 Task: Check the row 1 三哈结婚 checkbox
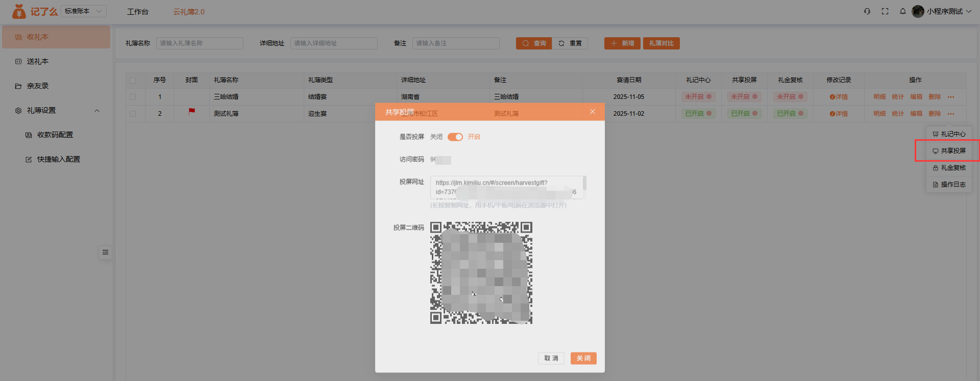coord(133,97)
